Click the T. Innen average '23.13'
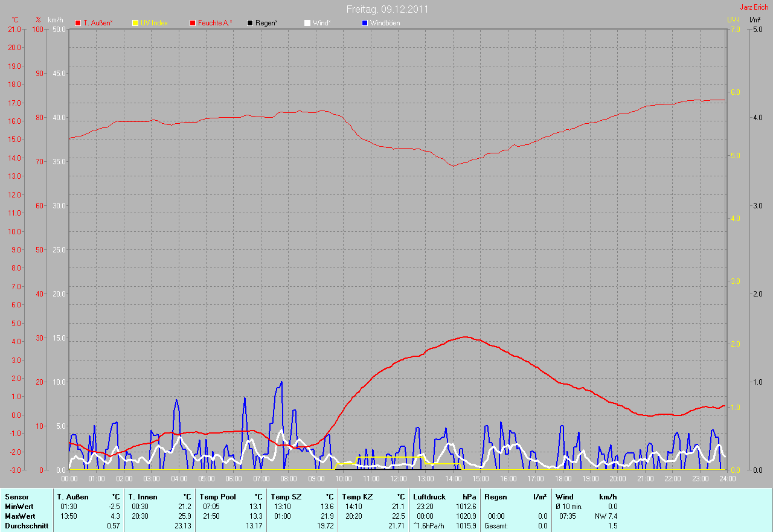The image size is (773, 532). [183, 526]
